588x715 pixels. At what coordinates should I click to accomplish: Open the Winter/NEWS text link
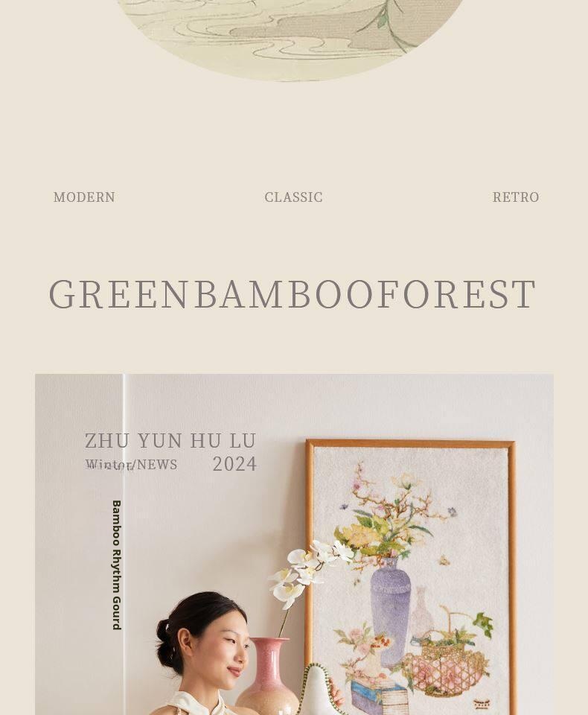[131, 465]
